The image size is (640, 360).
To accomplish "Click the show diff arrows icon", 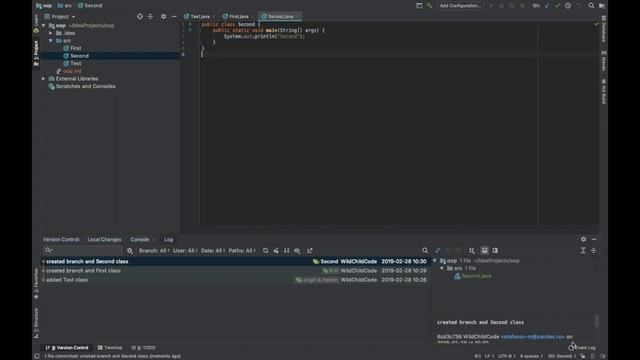I will click(438, 251).
